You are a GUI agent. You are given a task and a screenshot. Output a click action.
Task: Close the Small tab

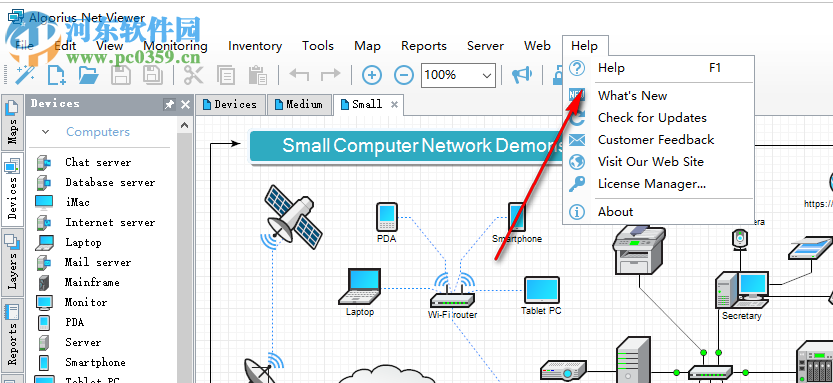click(394, 105)
